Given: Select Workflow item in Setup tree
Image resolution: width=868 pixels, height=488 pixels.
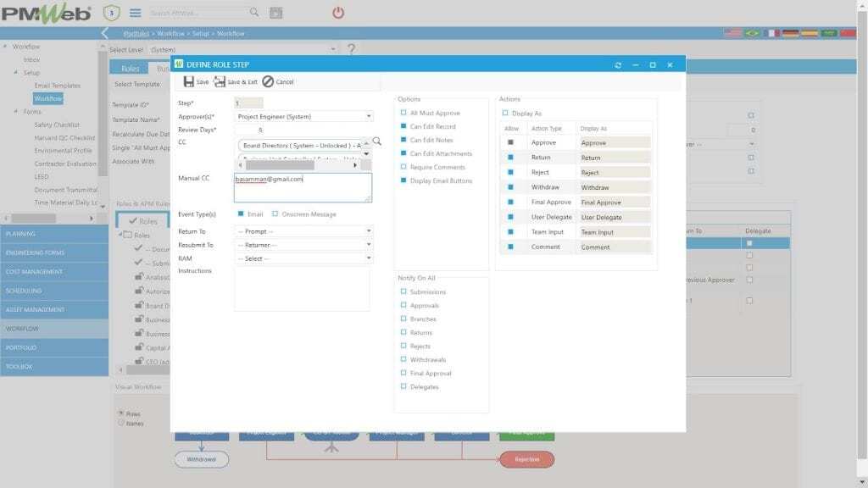Looking at the screenshot, I should coord(48,98).
